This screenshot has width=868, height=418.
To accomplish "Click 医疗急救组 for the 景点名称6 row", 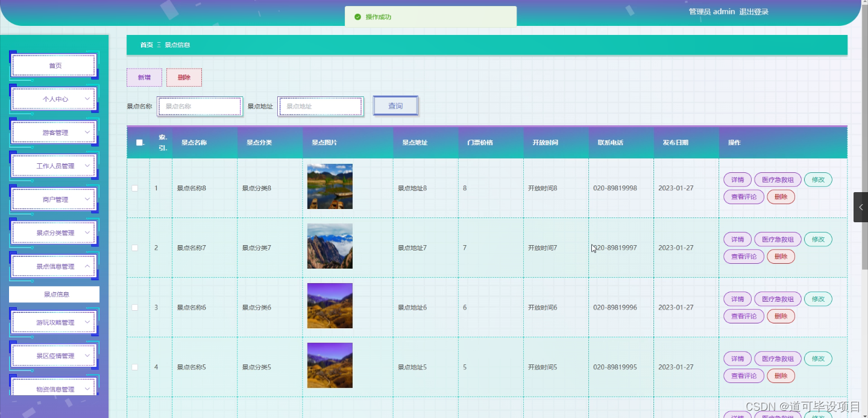I will (x=778, y=299).
